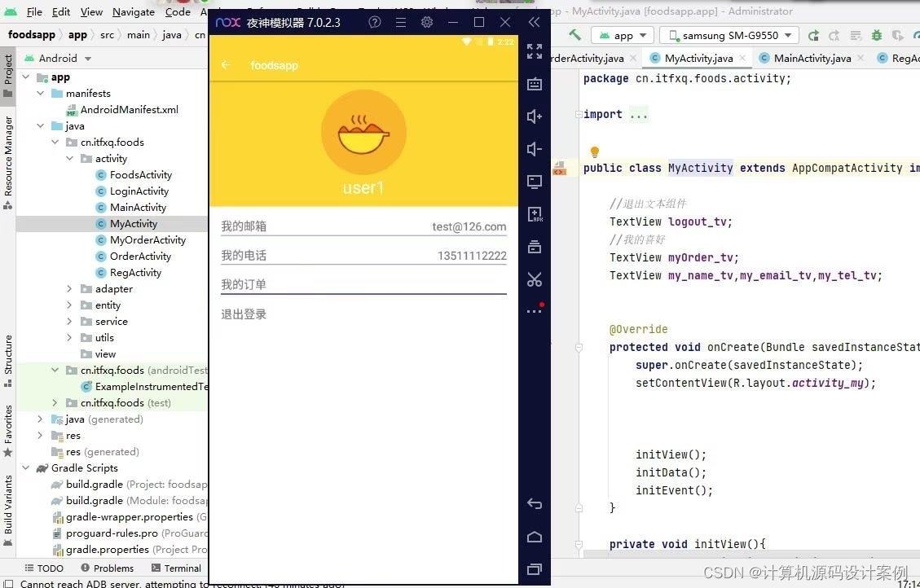
Task: Click src in the breadcrumb path
Action: [x=107, y=34]
